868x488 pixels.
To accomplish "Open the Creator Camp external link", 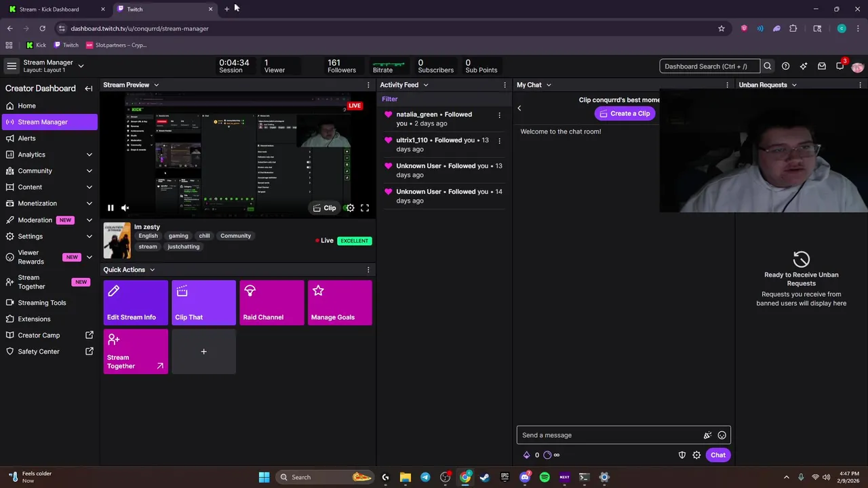I will pyautogui.click(x=89, y=335).
